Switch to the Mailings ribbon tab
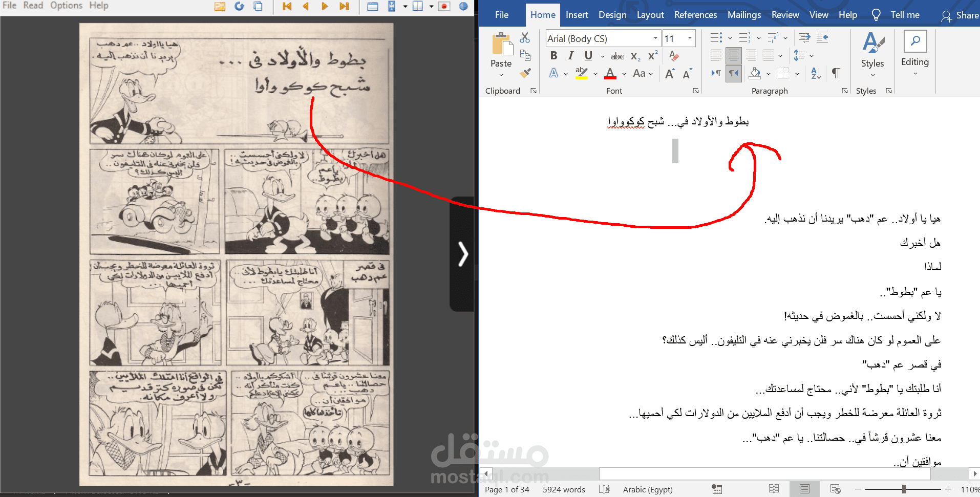The width and height of the screenshot is (980, 497). click(x=744, y=15)
